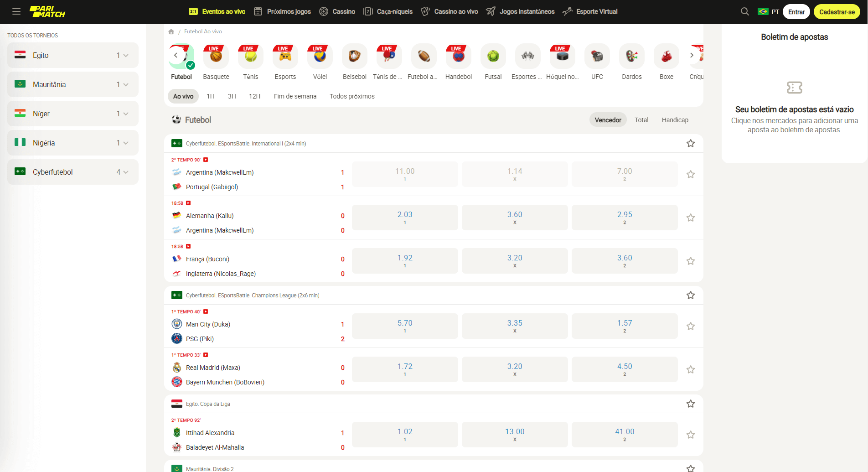
Task: Bet on Ittihad Alexandria at 1.02
Action: (x=405, y=435)
